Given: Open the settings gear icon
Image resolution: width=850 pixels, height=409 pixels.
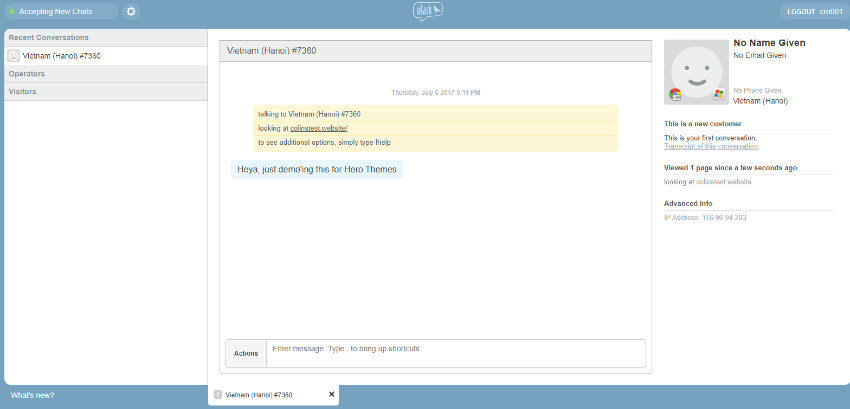Looking at the screenshot, I should [131, 11].
